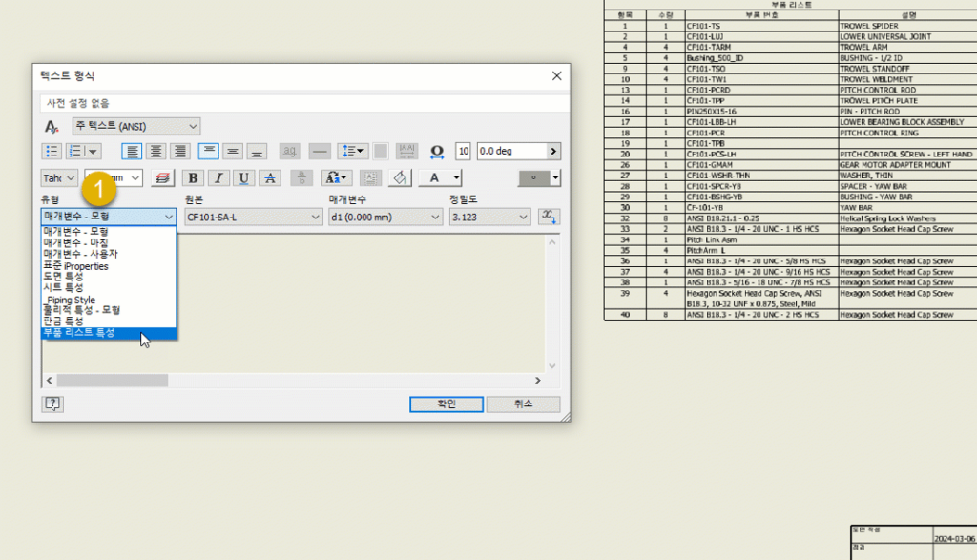Click the stretch value field showing 10
Image resolution: width=977 pixels, height=560 pixels.
tap(463, 152)
